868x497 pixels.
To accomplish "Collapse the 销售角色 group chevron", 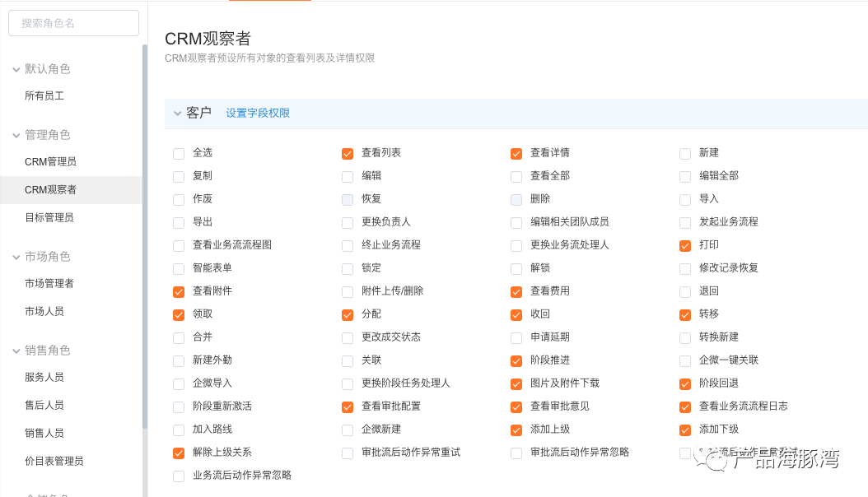I will (x=16, y=351).
